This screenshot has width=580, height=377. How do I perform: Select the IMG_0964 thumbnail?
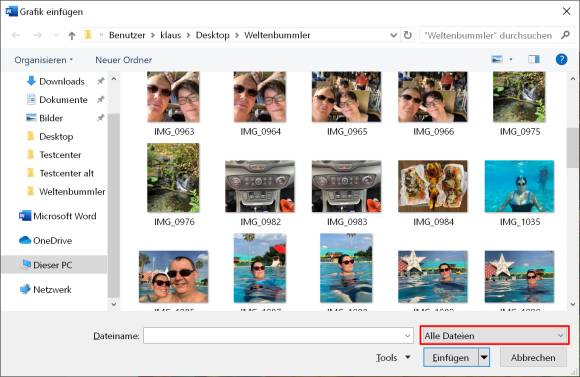(x=260, y=97)
